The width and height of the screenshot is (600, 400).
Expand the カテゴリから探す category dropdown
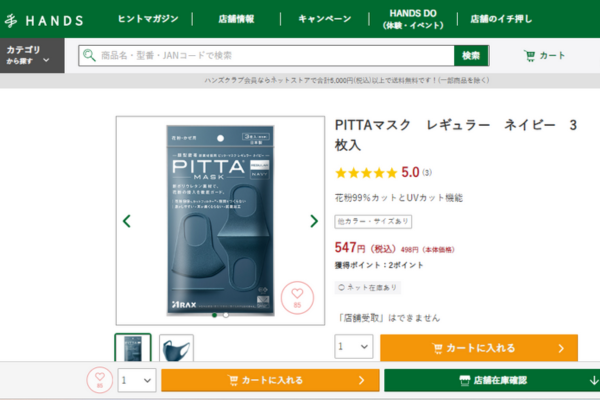32,56
